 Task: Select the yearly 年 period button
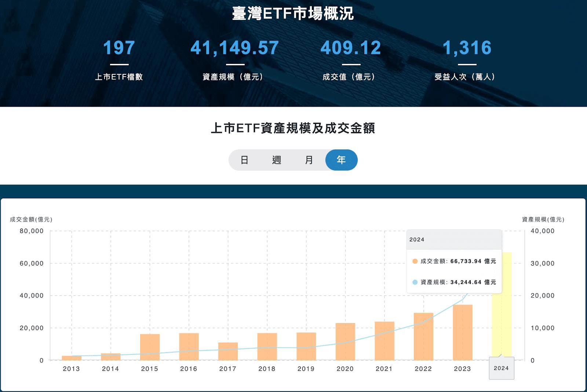pyautogui.click(x=341, y=160)
